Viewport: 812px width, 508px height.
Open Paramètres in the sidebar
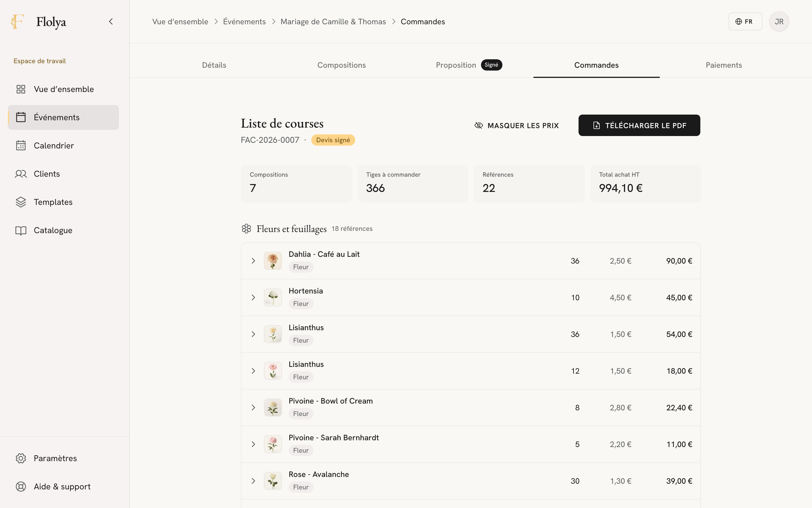[x=63, y=458]
